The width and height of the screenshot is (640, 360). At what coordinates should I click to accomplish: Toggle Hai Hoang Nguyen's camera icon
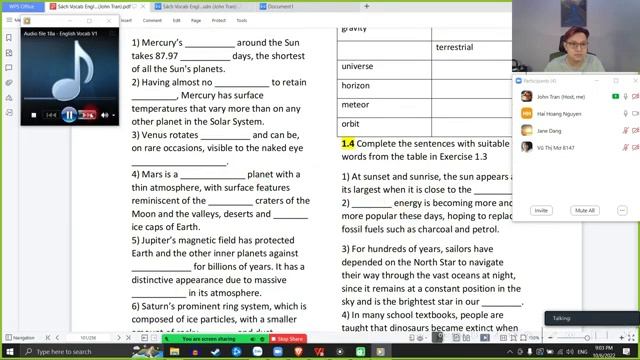point(635,114)
